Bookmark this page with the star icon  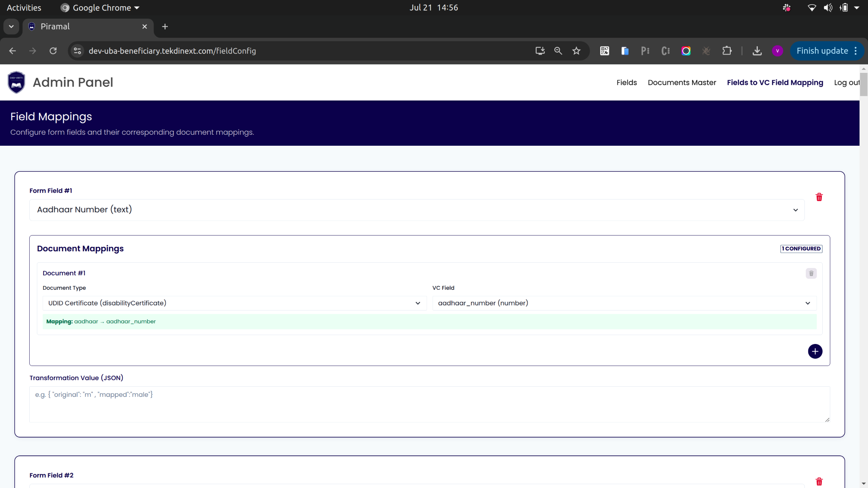tap(576, 51)
